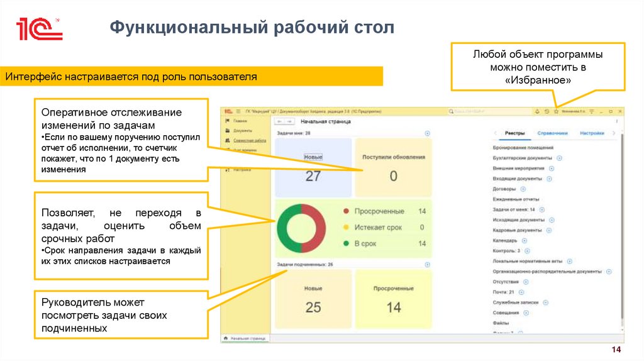Open the Совместная работа section in the sidebar
This screenshot has height=361, width=644.
(246, 140)
